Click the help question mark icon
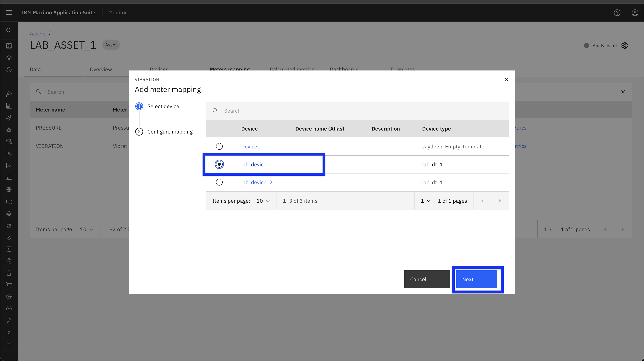 click(617, 12)
